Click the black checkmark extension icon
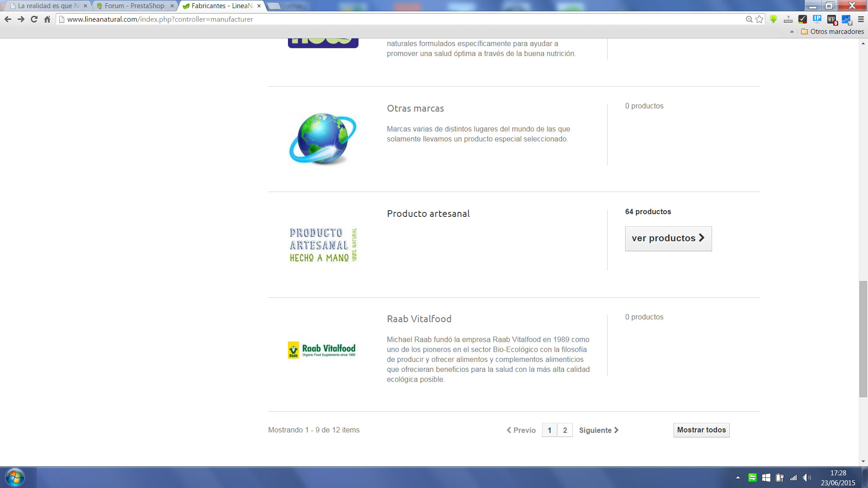Image resolution: width=868 pixels, height=488 pixels. (802, 19)
